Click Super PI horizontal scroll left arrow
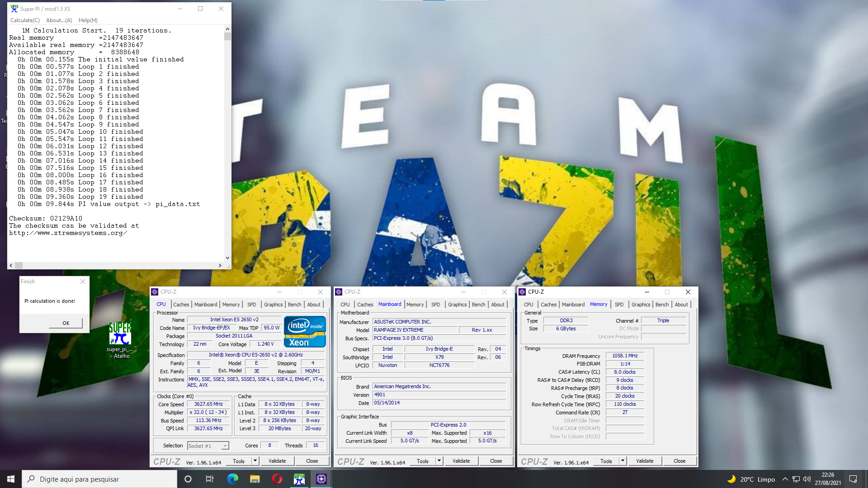 pyautogui.click(x=11, y=266)
